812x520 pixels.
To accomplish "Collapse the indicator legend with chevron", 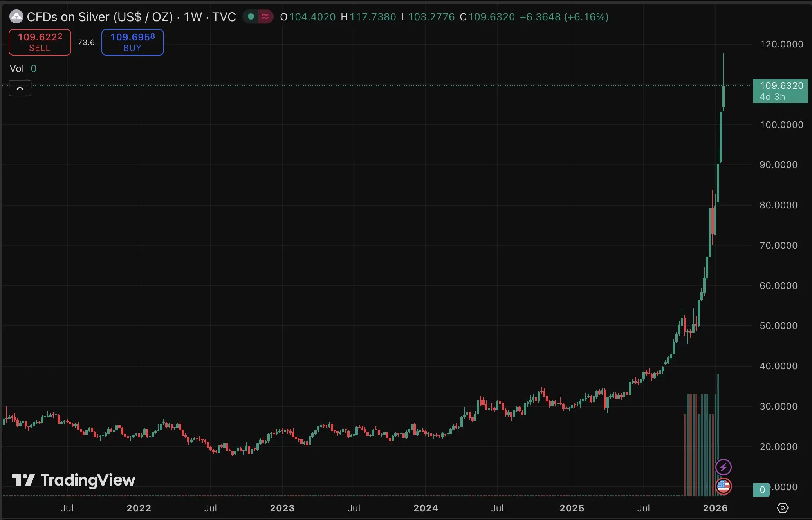I will 20,88.
